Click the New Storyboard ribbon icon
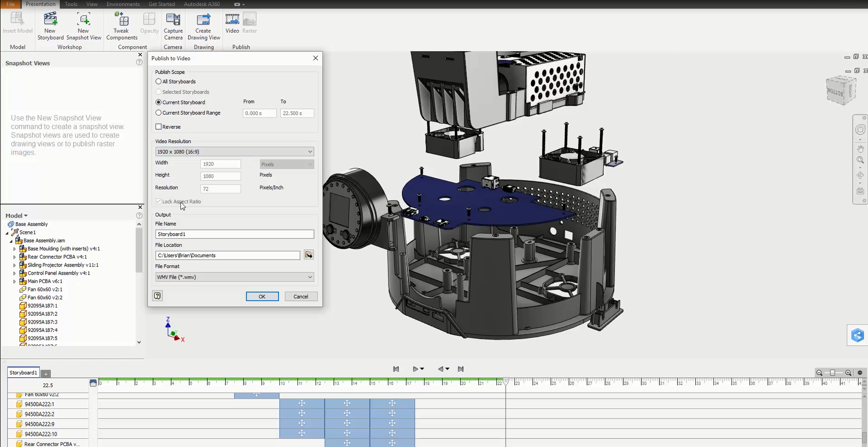The height and width of the screenshot is (447, 868). (50, 27)
